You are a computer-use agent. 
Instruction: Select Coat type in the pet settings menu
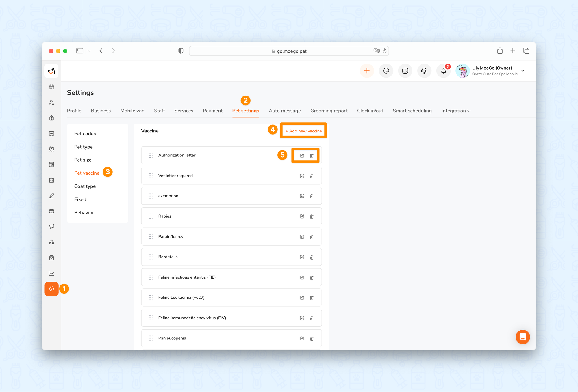click(x=85, y=186)
